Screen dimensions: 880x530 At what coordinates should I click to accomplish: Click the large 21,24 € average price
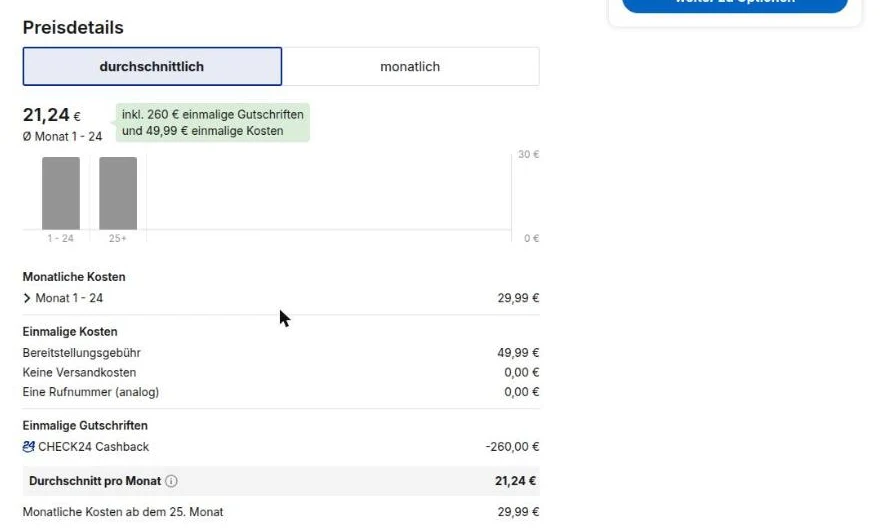[52, 115]
